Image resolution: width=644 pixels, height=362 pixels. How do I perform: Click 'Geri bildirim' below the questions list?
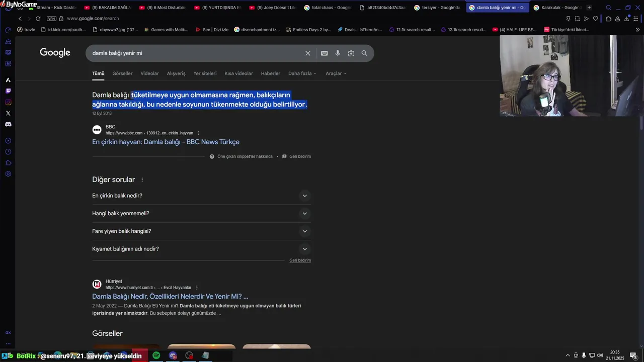pyautogui.click(x=300, y=260)
